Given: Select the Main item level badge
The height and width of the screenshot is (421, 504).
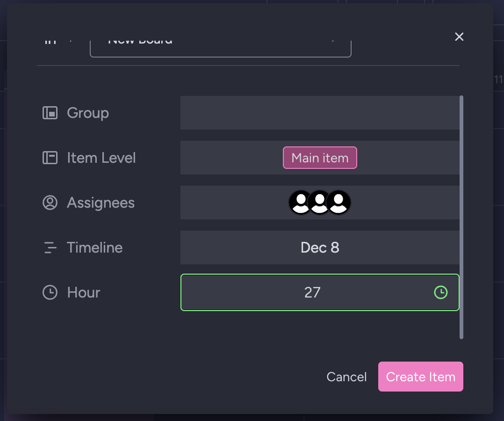Looking at the screenshot, I should [x=320, y=158].
